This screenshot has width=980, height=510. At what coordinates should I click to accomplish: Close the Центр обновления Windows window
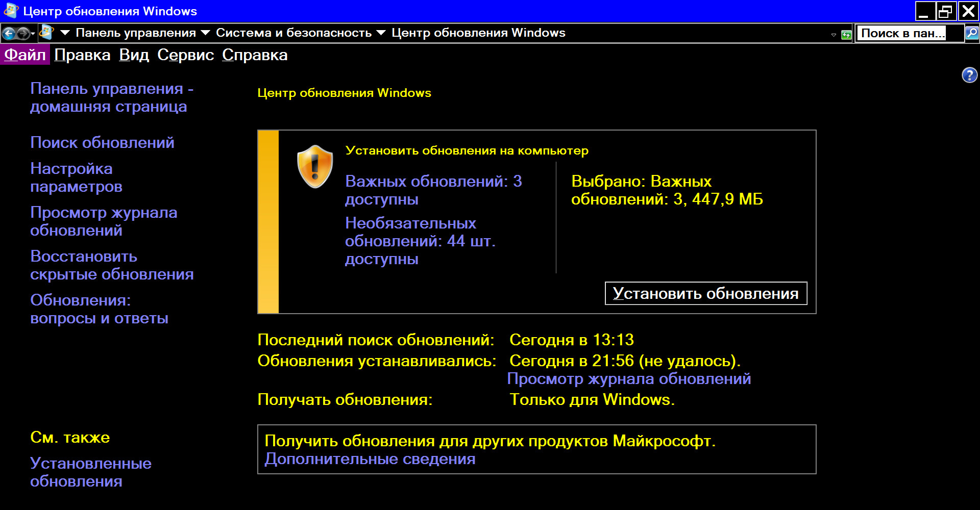[968, 11]
